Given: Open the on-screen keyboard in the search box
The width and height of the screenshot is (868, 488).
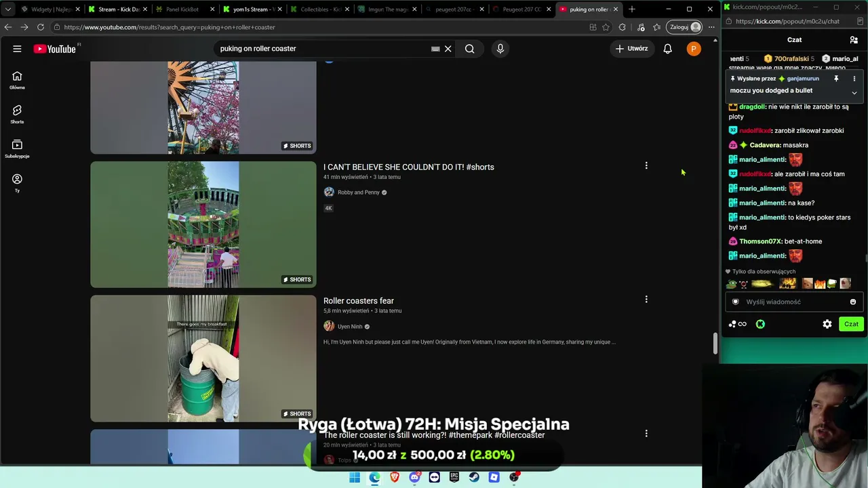Looking at the screenshot, I should pos(435,49).
